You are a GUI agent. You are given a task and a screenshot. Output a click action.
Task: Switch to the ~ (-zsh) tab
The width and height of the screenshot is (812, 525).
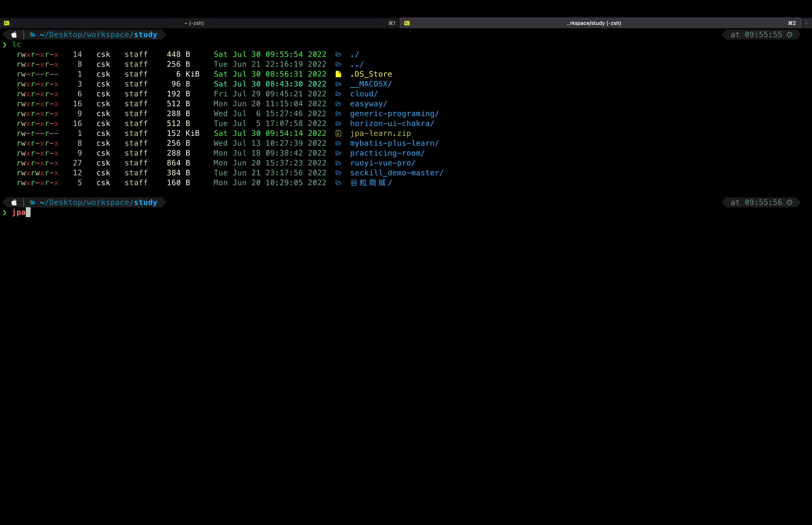[x=194, y=23]
